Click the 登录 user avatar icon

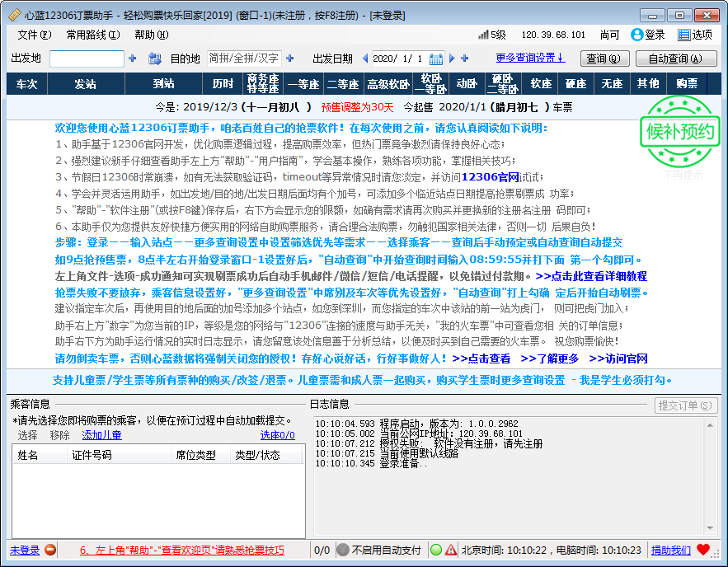(637, 35)
